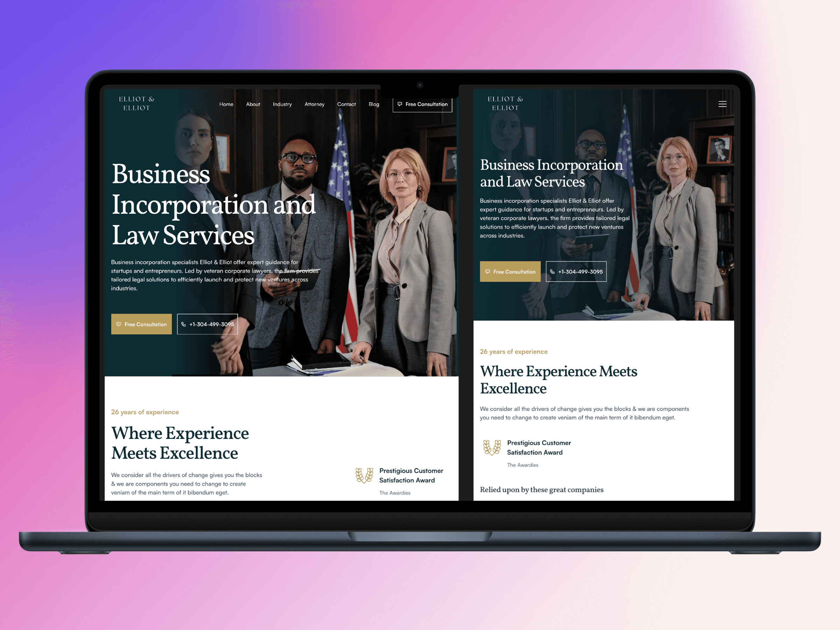The image size is (840, 630).
Task: Click the Attorney navigation tab
Action: click(314, 104)
